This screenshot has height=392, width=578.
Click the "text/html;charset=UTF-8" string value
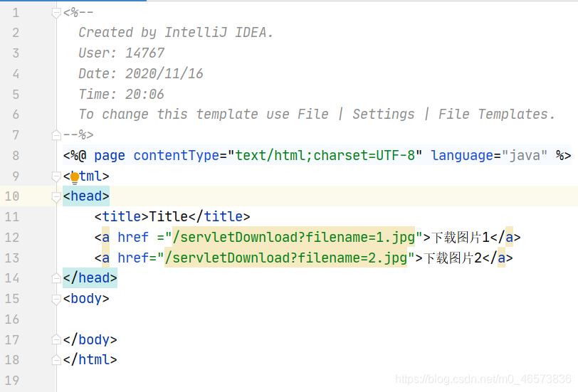[x=325, y=156]
